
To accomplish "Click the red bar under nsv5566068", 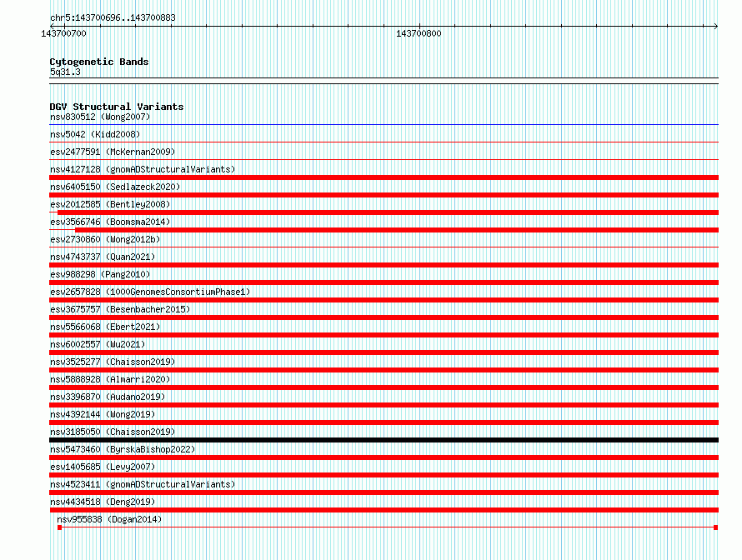I will tap(384, 335).
